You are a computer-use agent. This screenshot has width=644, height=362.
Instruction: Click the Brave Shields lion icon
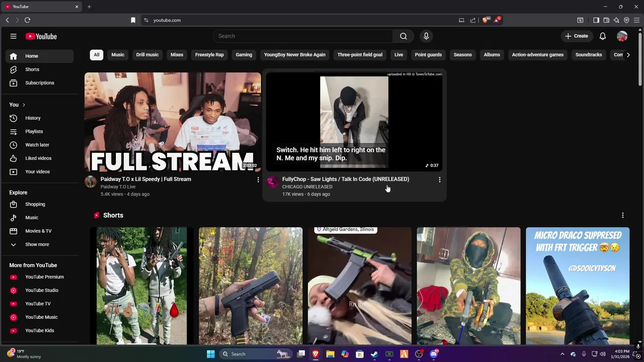[x=485, y=20]
